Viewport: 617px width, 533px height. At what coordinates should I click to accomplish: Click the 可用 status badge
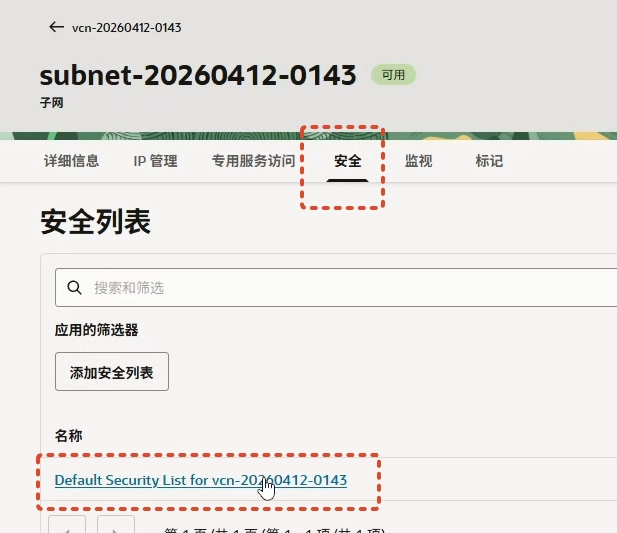click(393, 75)
